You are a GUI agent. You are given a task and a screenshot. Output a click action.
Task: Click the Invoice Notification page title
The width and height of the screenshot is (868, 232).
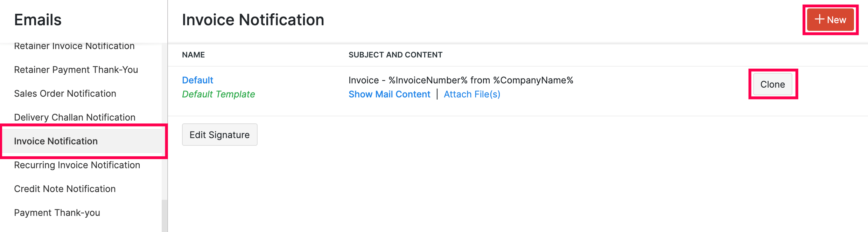253,20
